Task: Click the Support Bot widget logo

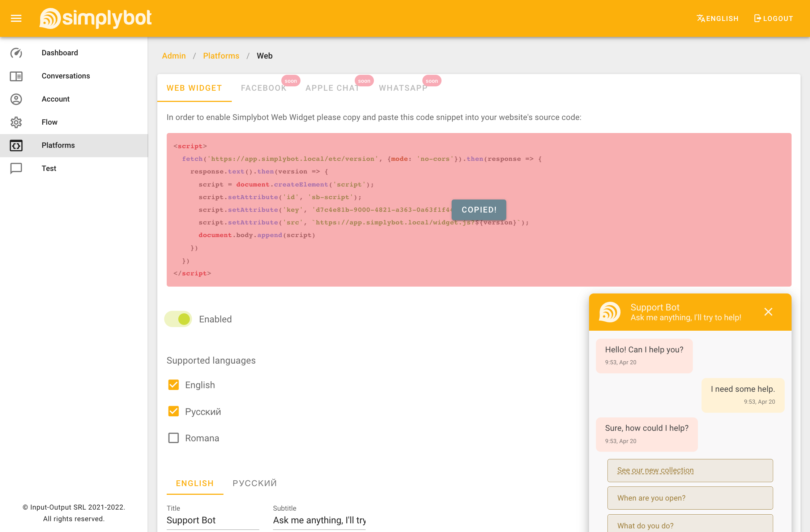Action: pos(610,312)
